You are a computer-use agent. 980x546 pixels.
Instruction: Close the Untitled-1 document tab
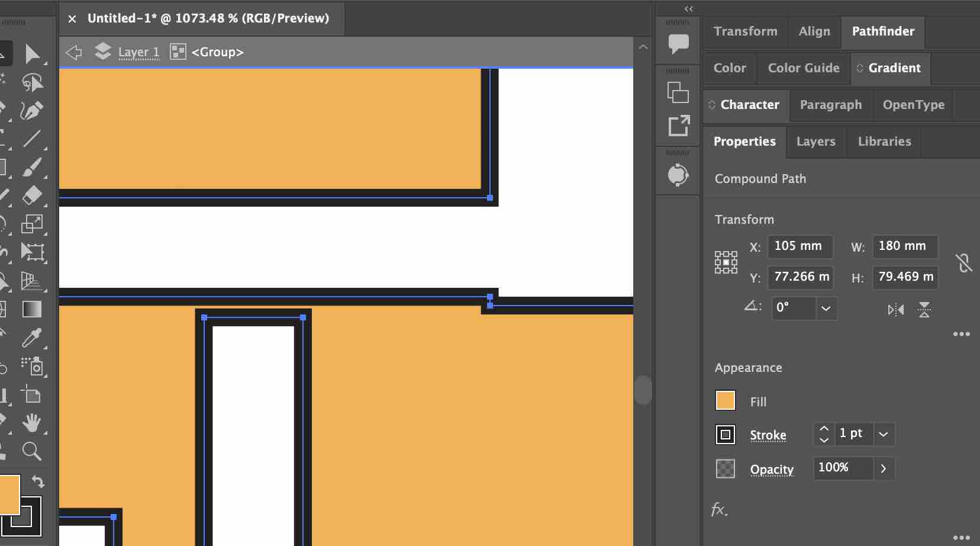click(x=72, y=19)
